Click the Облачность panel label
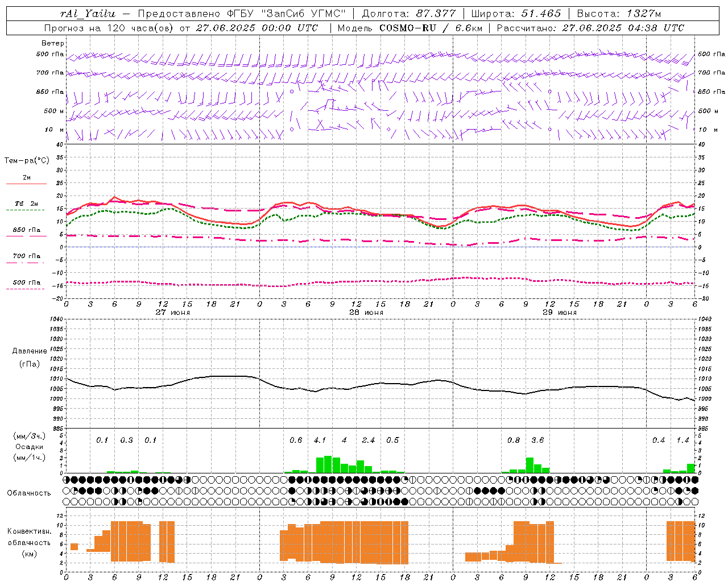728x582 pixels. tap(29, 493)
